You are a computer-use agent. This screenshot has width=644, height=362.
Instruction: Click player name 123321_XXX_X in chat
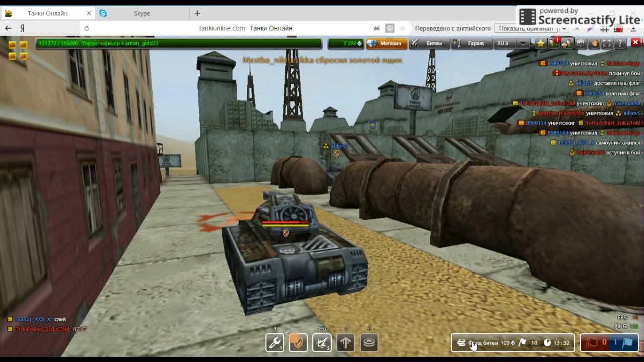coord(32,319)
